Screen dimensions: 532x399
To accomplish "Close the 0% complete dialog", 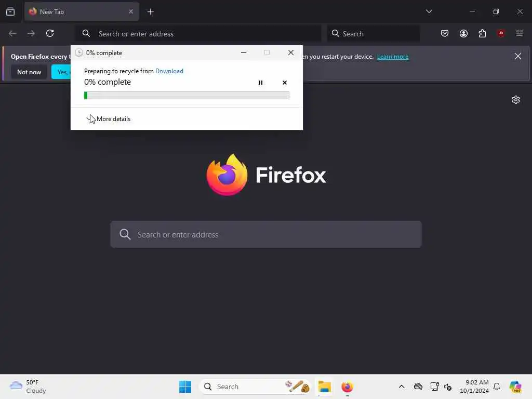I will click(x=291, y=52).
